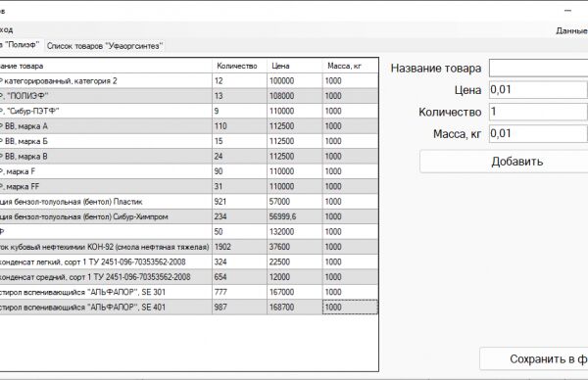Click price cell 22500
Screen dimensions: 588x380
(294, 261)
